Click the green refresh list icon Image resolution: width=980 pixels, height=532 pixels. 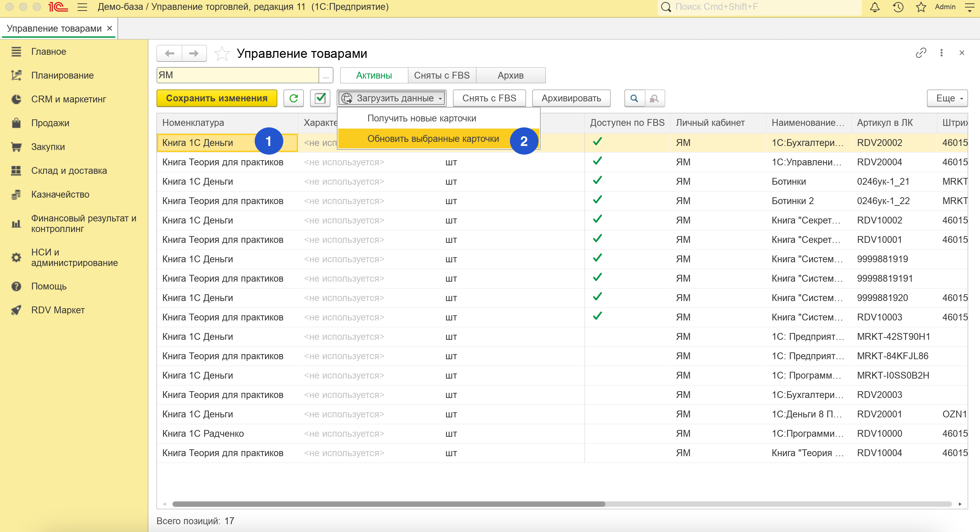point(293,98)
